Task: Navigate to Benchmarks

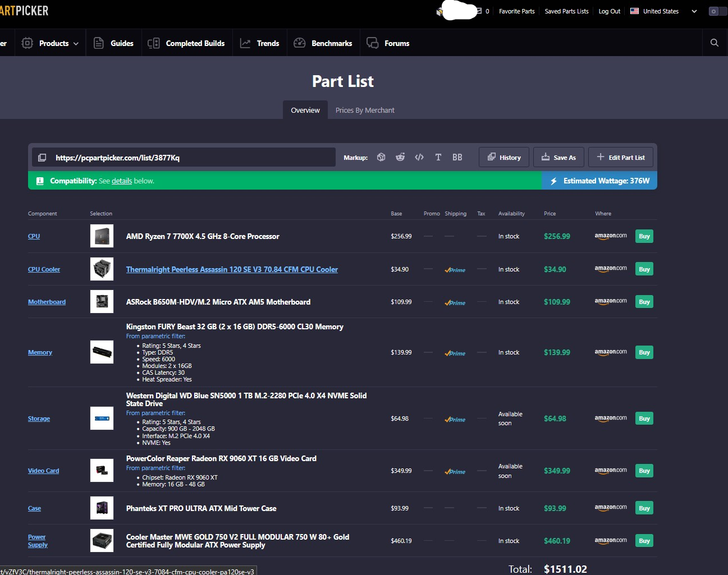Action: coord(323,43)
